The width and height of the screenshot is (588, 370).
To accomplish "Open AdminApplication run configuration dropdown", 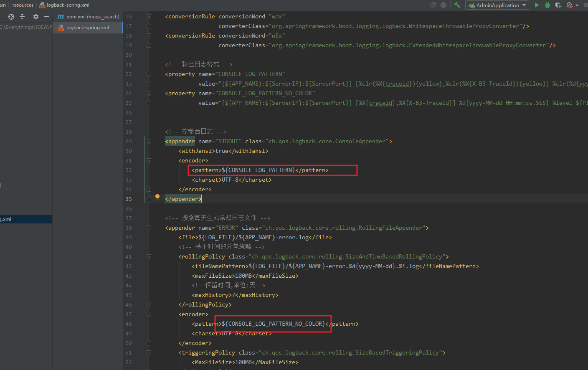I will pos(497,5).
